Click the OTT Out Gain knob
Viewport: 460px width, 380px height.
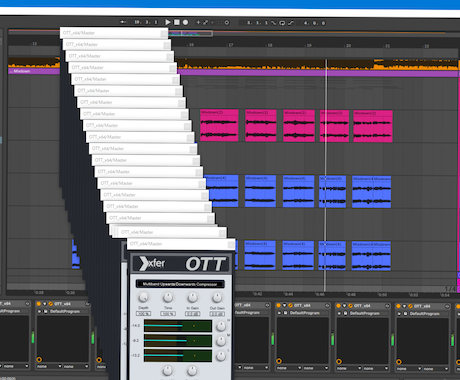(x=217, y=297)
